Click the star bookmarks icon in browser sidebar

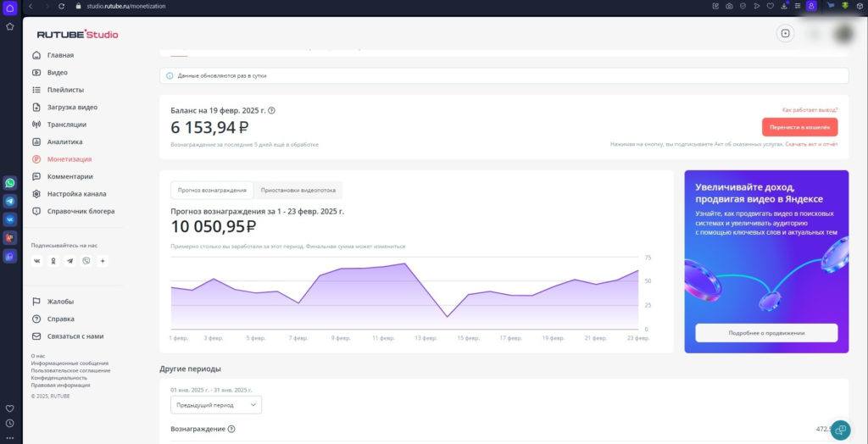click(x=10, y=26)
